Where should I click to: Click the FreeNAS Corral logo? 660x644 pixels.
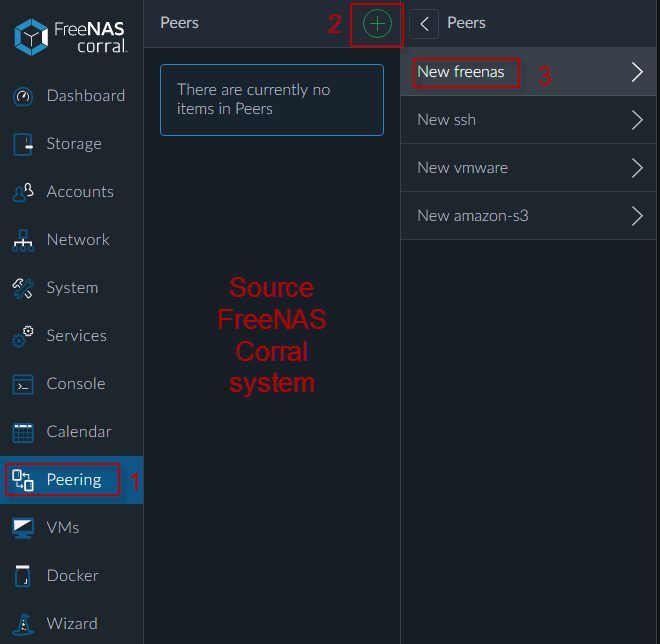70,37
